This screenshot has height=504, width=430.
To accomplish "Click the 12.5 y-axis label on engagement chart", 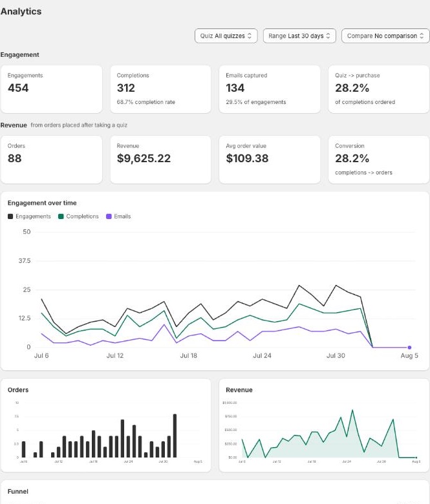I will [x=25, y=318].
